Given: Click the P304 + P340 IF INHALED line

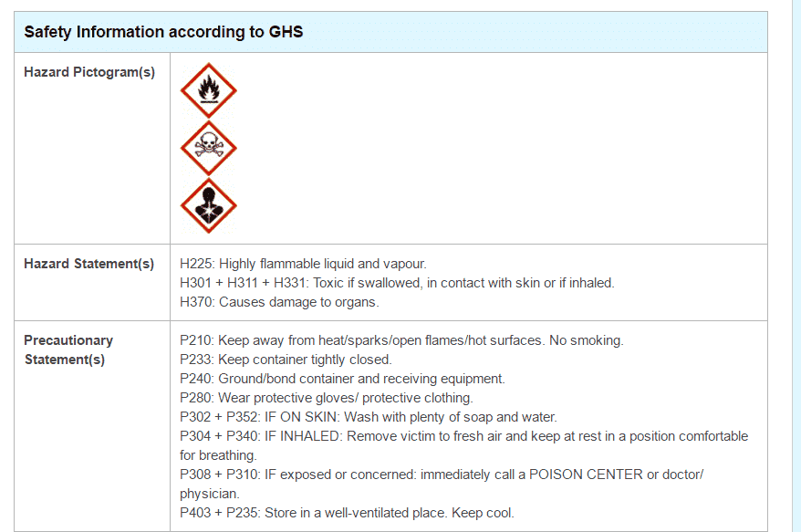Looking at the screenshot, I should (x=463, y=436).
